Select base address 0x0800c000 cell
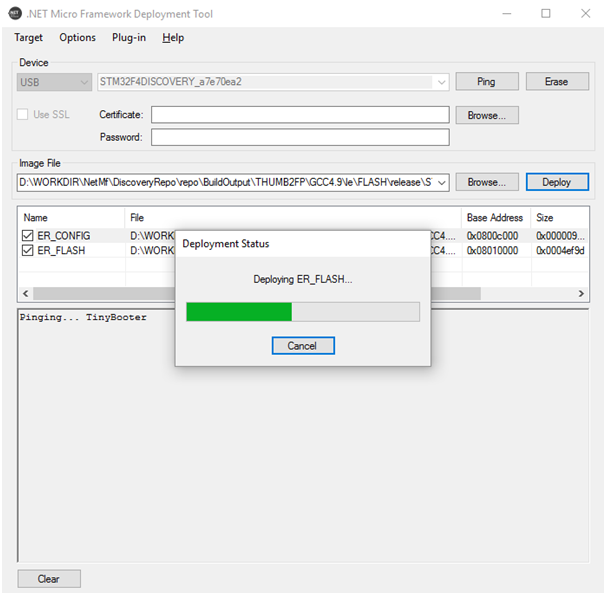Image resolution: width=606 pixels, height=595 pixels. (492, 236)
